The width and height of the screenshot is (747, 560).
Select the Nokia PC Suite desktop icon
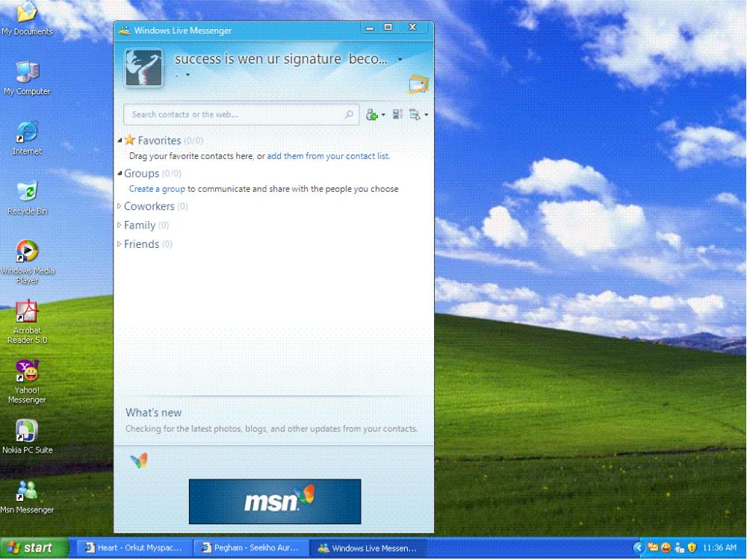point(27,437)
